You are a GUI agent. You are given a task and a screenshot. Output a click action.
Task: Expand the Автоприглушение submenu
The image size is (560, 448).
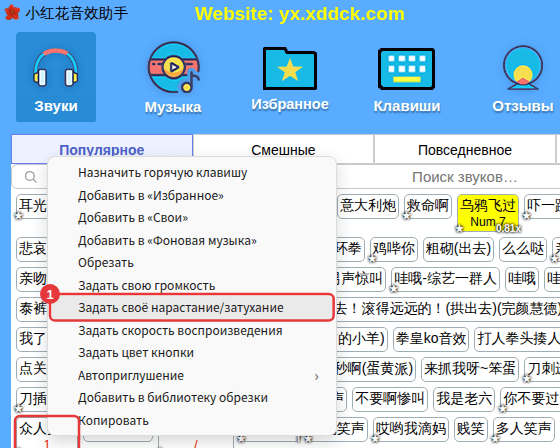coord(192,376)
